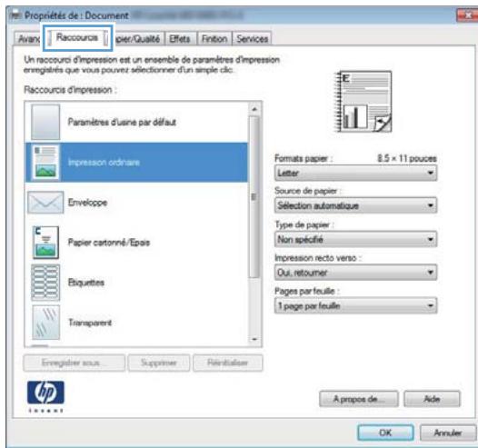Screen dimensions: 478x448
Task: Select the Impression ordinaire text row
Action: [x=104, y=162]
